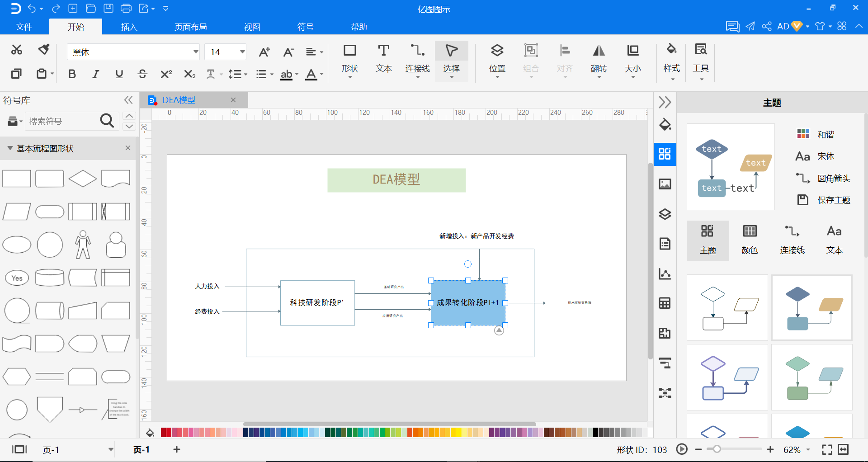Open the Flip shape tool
Screen dimensions: 868x462
tap(599, 59)
